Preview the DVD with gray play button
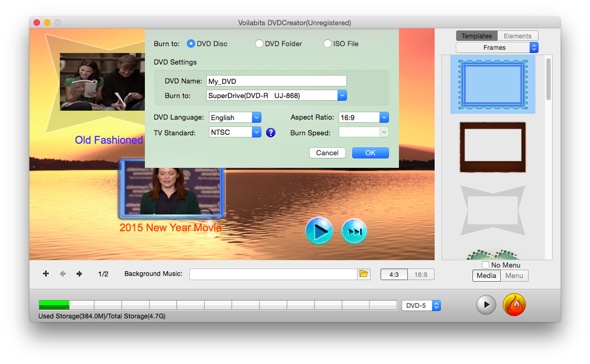This screenshot has width=590, height=364. pyautogui.click(x=486, y=305)
